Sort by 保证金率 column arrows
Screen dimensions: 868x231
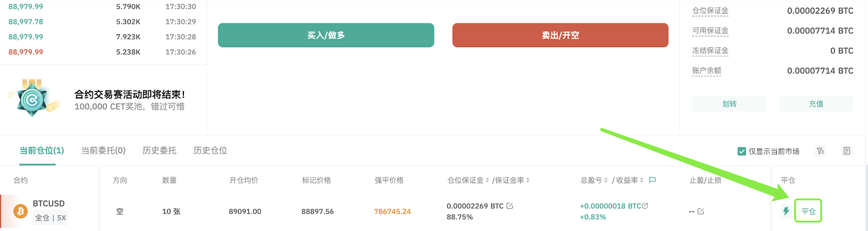coord(528,180)
